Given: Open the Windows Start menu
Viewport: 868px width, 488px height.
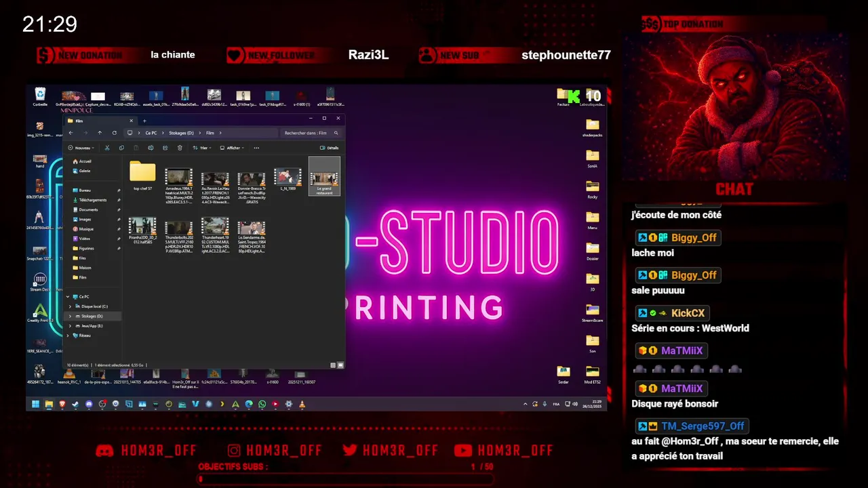Looking at the screenshot, I should coord(35,404).
